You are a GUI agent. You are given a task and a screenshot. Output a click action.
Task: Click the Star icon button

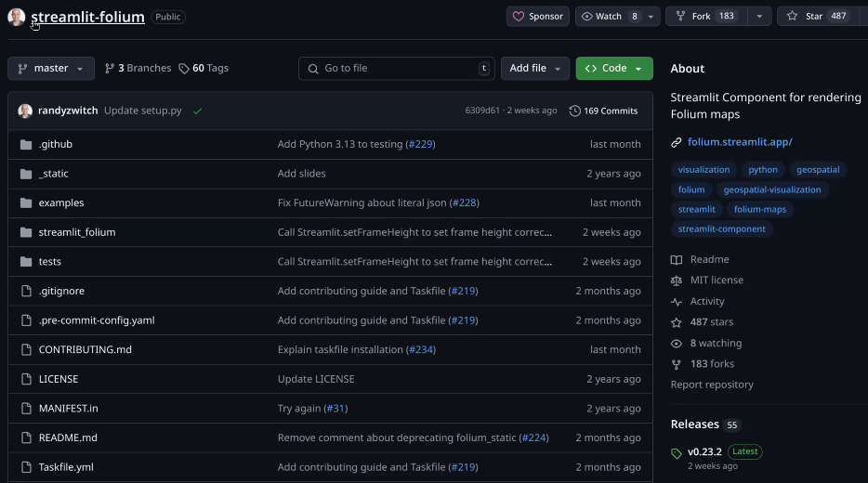(x=792, y=16)
